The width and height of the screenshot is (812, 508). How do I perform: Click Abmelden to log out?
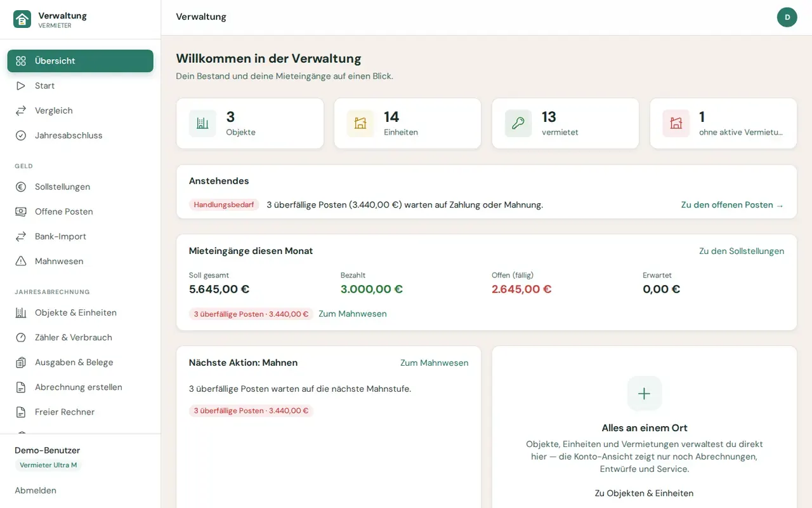36,490
